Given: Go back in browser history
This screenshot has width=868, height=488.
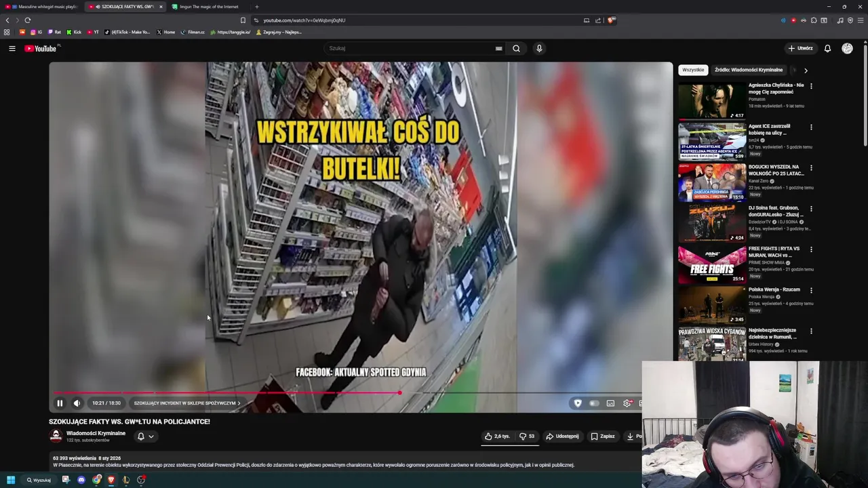Looking at the screenshot, I should pos(7,20).
